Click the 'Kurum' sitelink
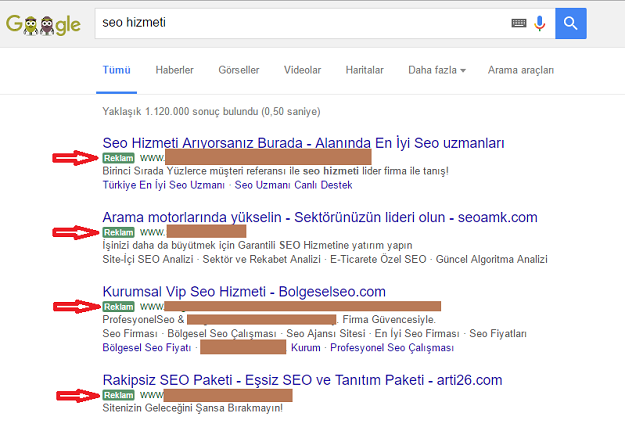The width and height of the screenshot is (625, 431). [x=306, y=348]
